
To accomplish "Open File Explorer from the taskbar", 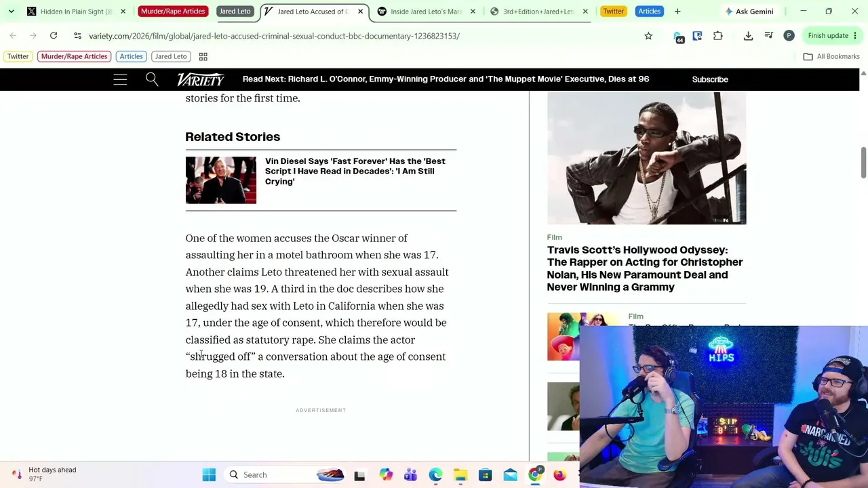I will pyautogui.click(x=460, y=475).
